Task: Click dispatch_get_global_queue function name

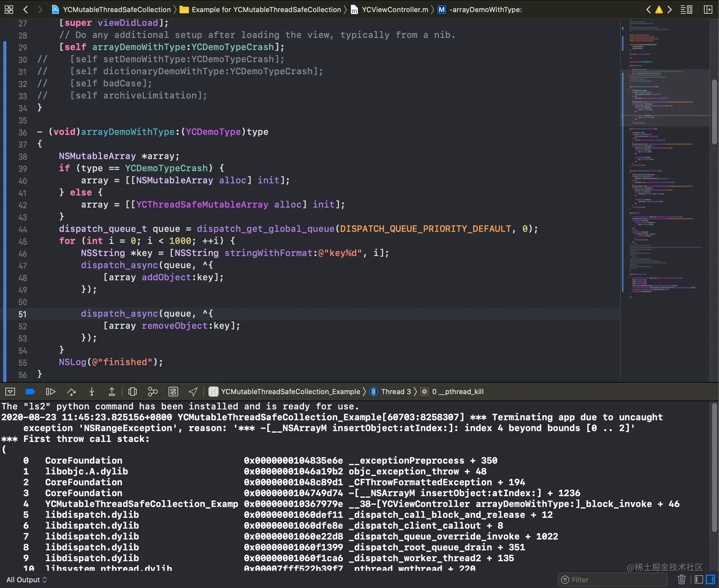Action: 266,229
